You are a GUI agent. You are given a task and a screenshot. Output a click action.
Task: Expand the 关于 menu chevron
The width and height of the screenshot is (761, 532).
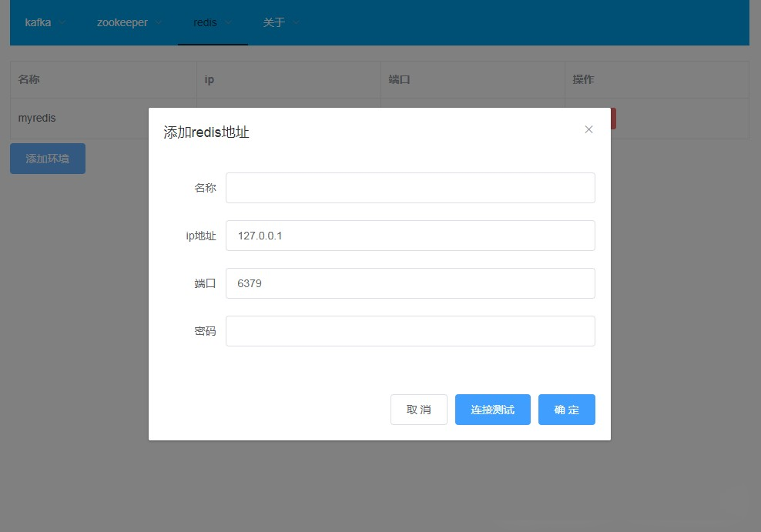point(297,22)
